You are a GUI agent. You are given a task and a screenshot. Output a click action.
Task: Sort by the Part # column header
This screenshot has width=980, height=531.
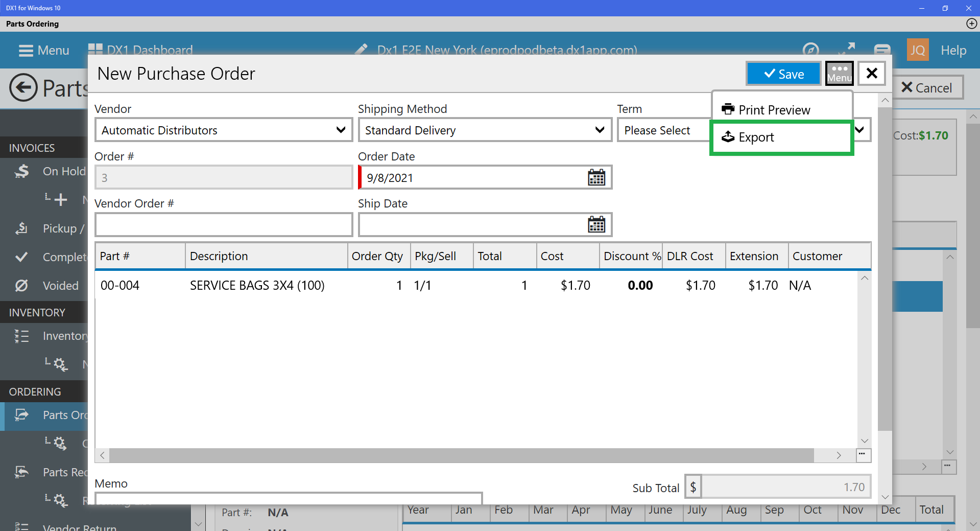coord(140,256)
